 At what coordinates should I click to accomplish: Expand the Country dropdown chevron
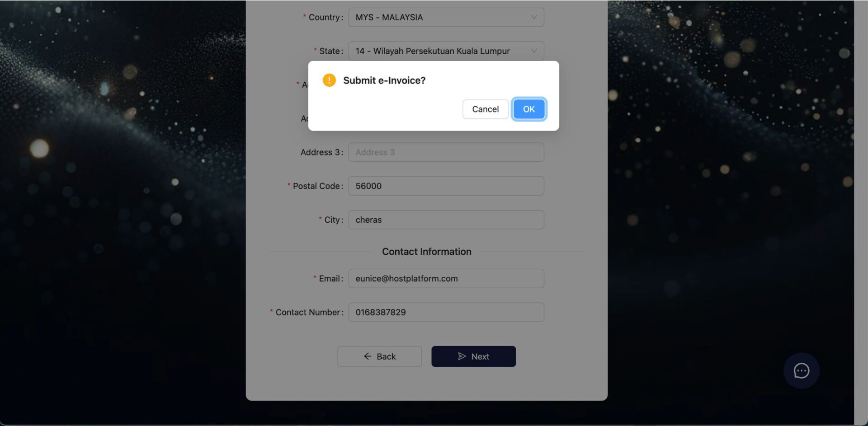pos(534,17)
